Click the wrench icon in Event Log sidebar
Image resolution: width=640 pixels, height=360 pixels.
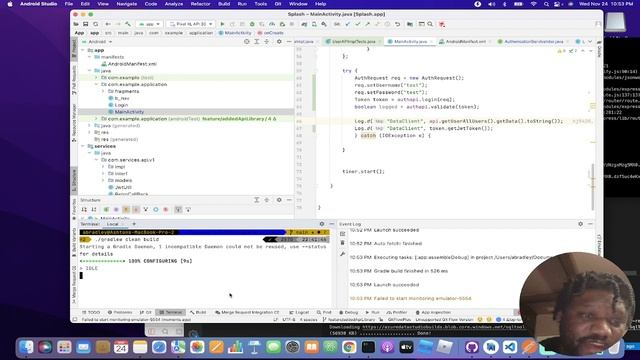tap(342, 254)
